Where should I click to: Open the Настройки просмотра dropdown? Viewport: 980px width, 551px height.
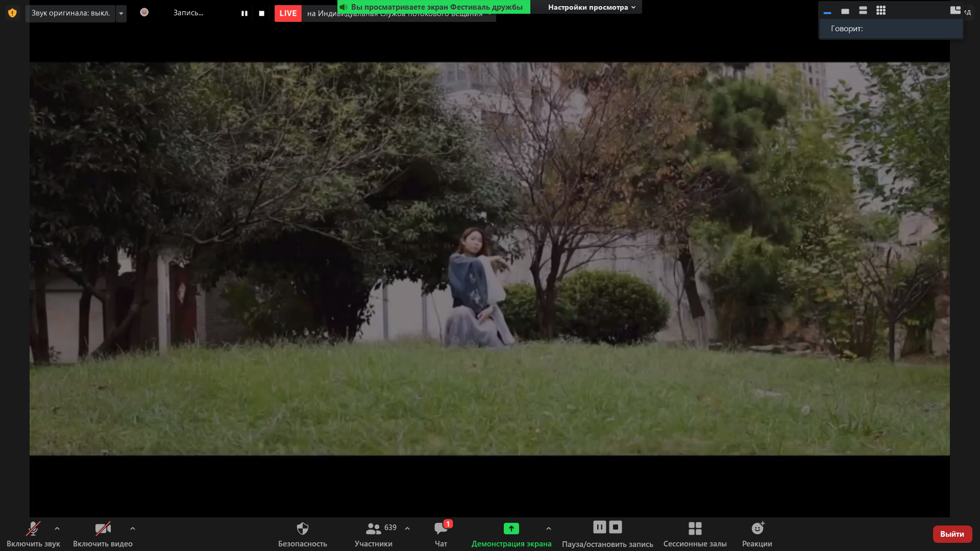[x=592, y=7]
